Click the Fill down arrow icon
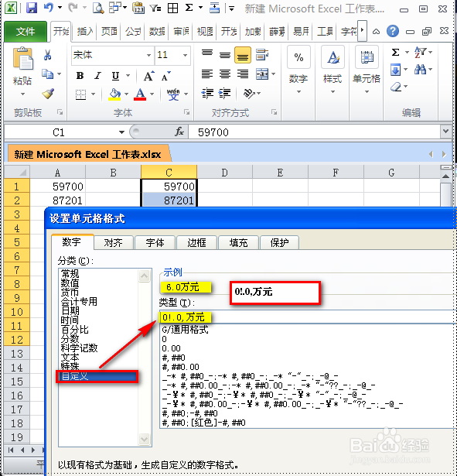Image resolution: width=457 pixels, height=476 pixels. [x=395, y=70]
